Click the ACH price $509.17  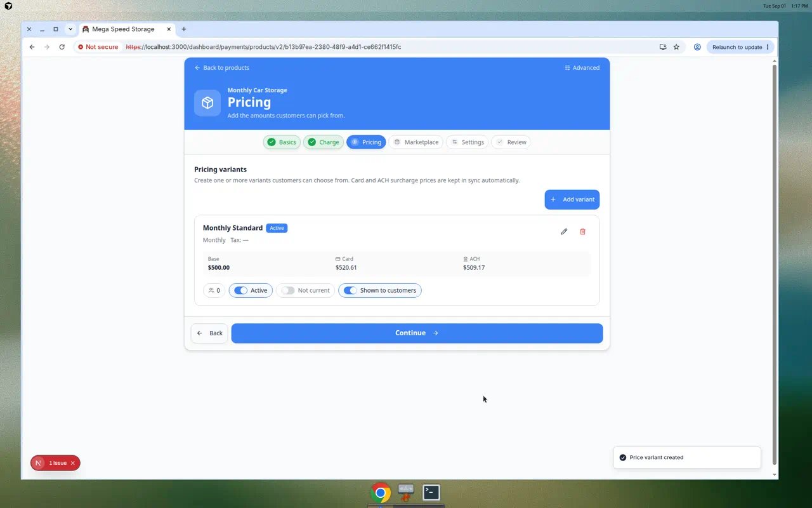[474, 268]
